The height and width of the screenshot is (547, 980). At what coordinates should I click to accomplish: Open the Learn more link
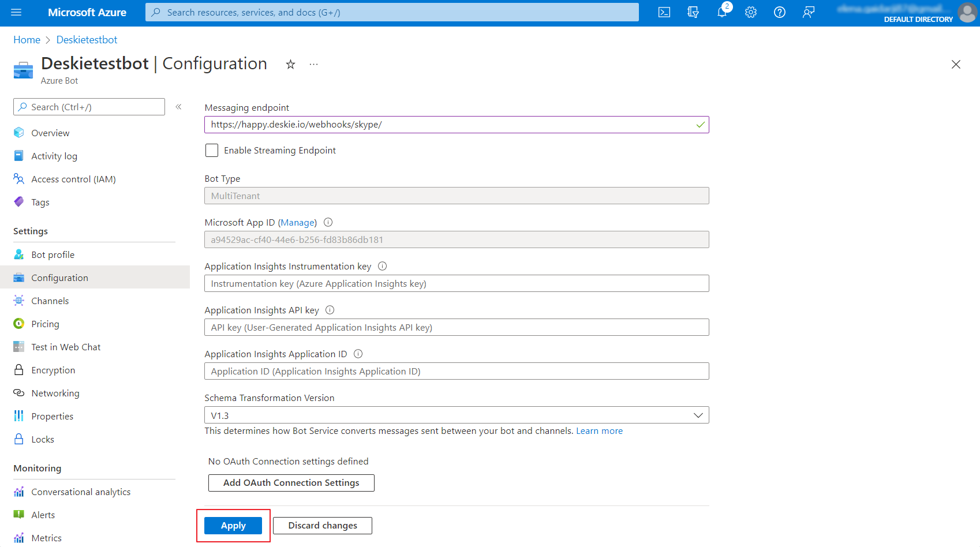tap(599, 431)
